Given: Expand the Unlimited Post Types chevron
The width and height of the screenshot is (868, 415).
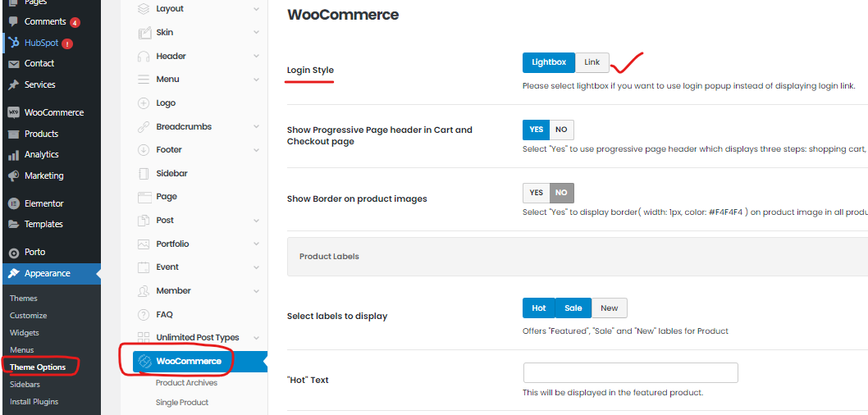Looking at the screenshot, I should pos(256,338).
